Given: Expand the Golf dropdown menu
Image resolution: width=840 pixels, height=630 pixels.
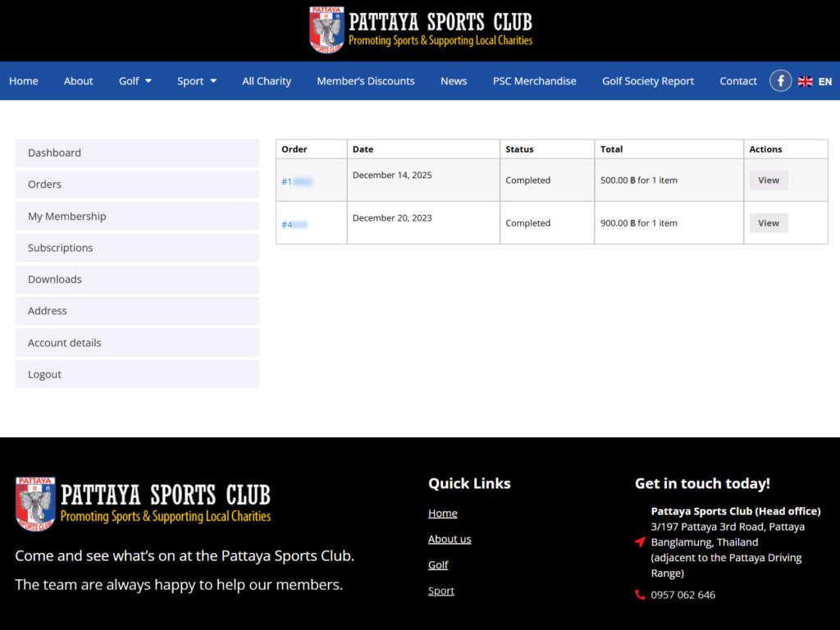Looking at the screenshot, I should click(134, 80).
